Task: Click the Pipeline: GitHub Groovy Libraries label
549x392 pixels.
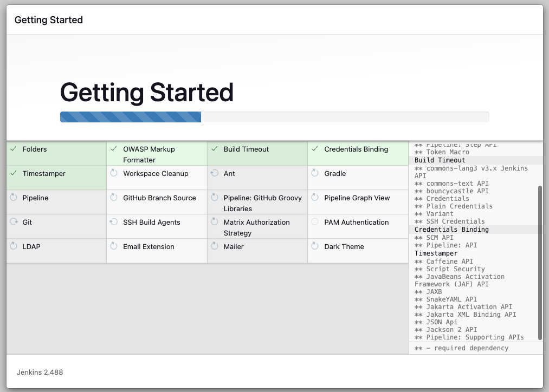Action: [x=263, y=203]
